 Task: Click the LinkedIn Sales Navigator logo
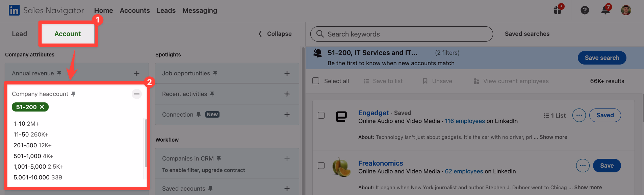46,10
